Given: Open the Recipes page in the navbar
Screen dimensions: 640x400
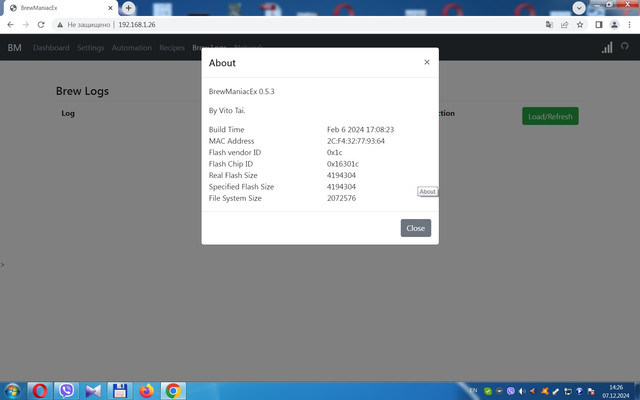Looking at the screenshot, I should pos(172,48).
